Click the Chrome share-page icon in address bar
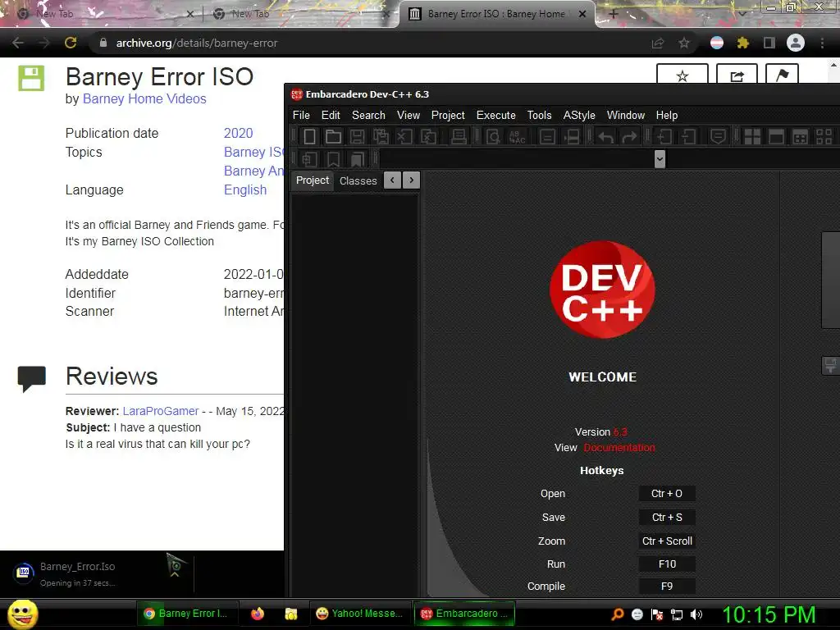 pos(658,43)
